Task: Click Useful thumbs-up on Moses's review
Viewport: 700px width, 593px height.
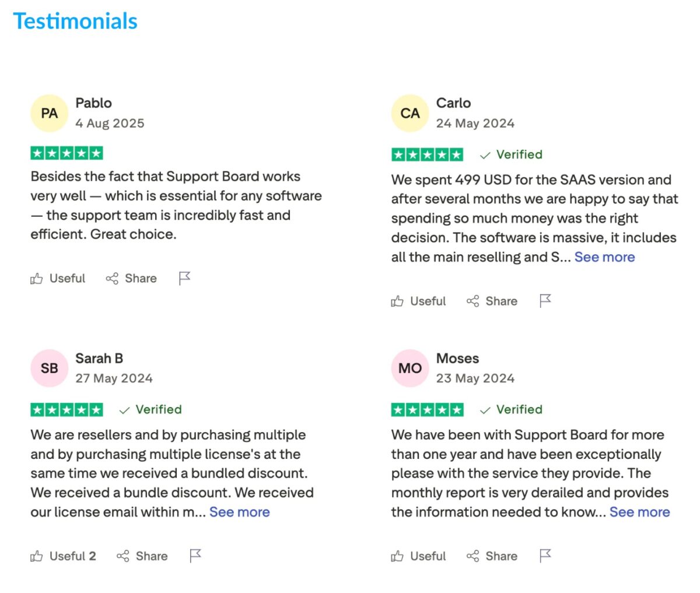Action: [x=418, y=556]
